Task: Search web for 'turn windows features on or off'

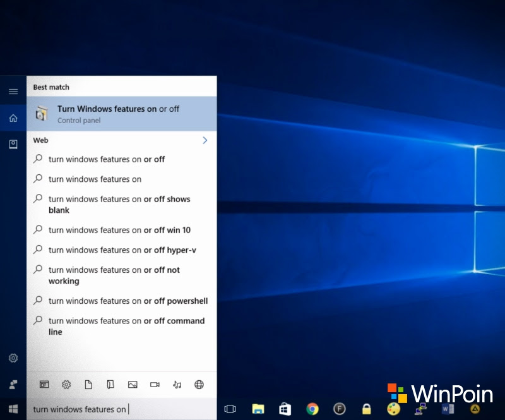Action: (x=122, y=159)
